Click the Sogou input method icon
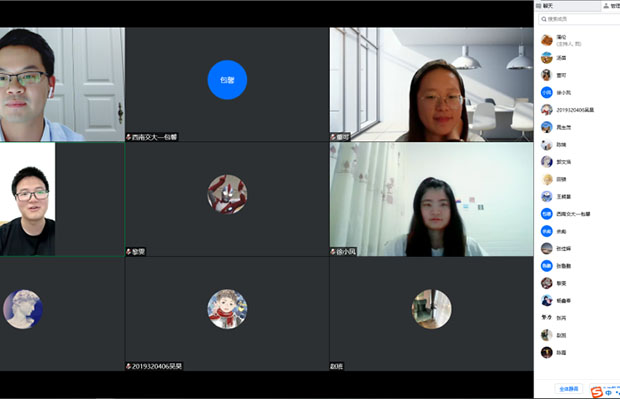This screenshot has height=400, width=620. pyautogui.click(x=597, y=391)
